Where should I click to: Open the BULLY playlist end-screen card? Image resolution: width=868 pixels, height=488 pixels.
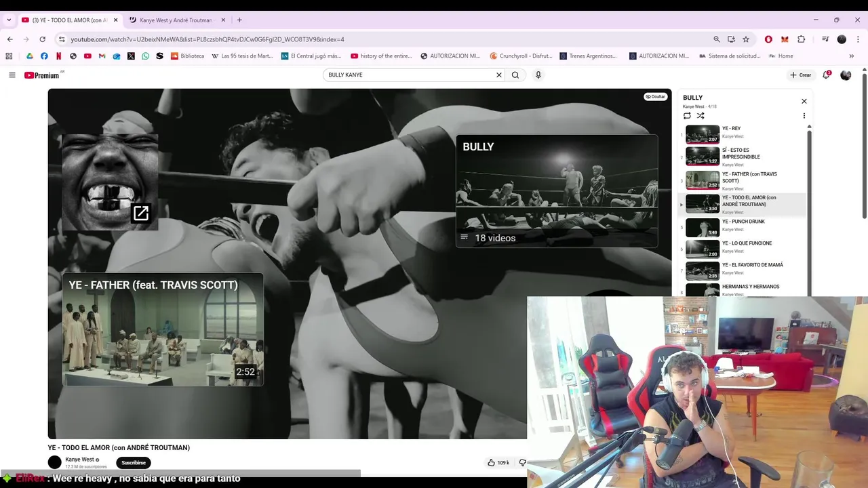point(557,191)
